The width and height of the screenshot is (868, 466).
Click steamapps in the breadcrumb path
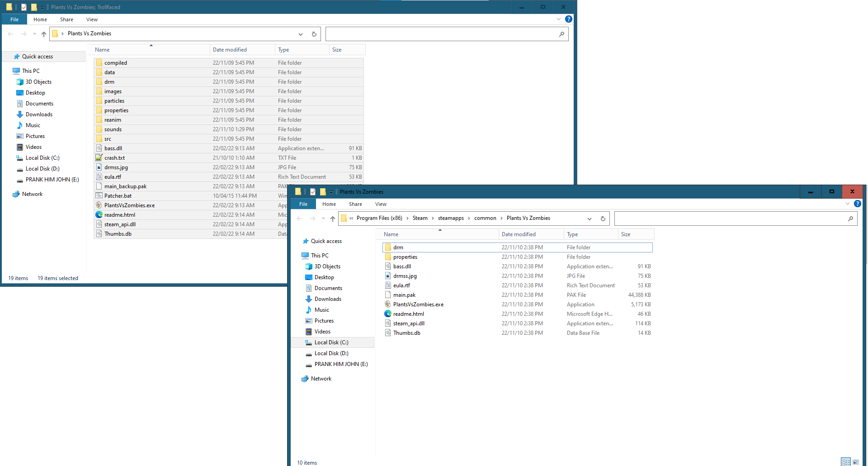[451, 218]
